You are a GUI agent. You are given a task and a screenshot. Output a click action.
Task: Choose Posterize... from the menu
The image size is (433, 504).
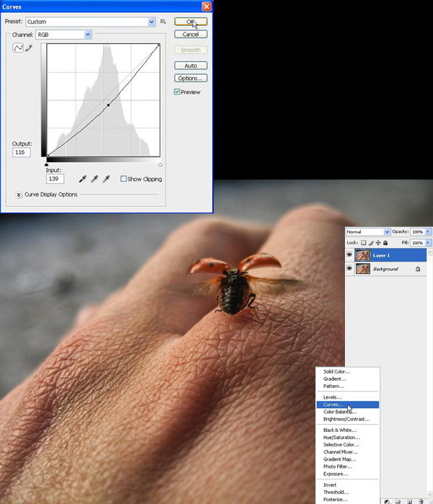point(335,500)
